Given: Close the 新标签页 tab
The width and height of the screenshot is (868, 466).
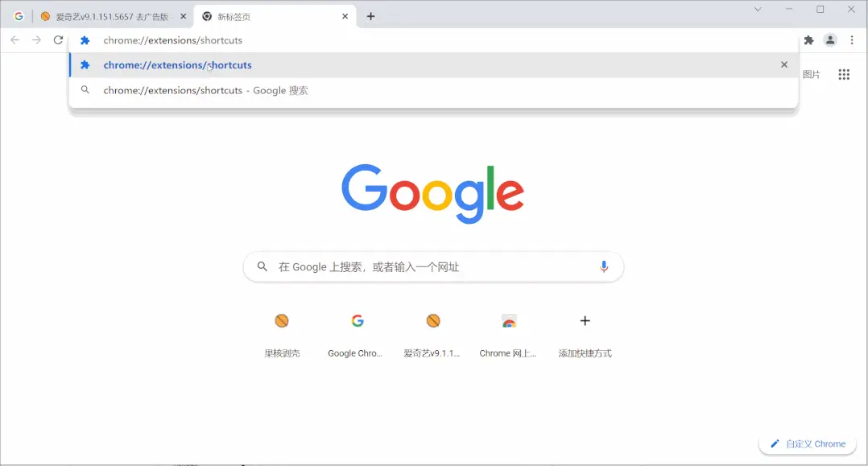Looking at the screenshot, I should coord(345,17).
